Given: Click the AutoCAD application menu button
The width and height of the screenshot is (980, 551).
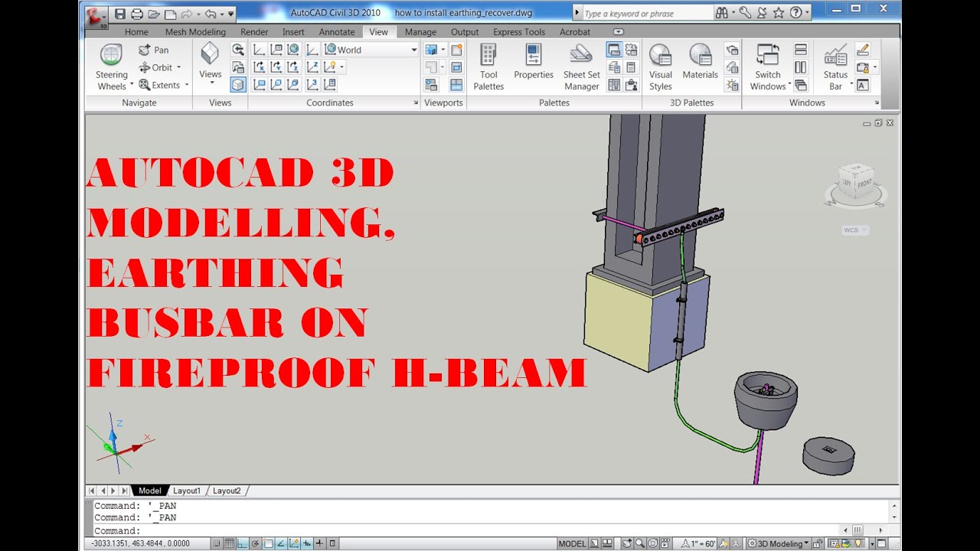Looking at the screenshot, I should (96, 16).
